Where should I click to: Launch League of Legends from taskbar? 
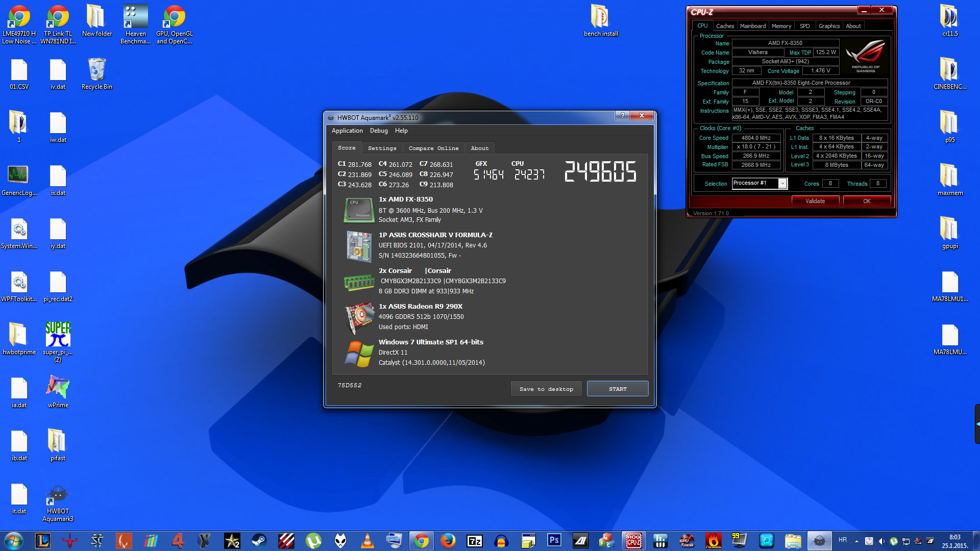click(x=43, y=540)
